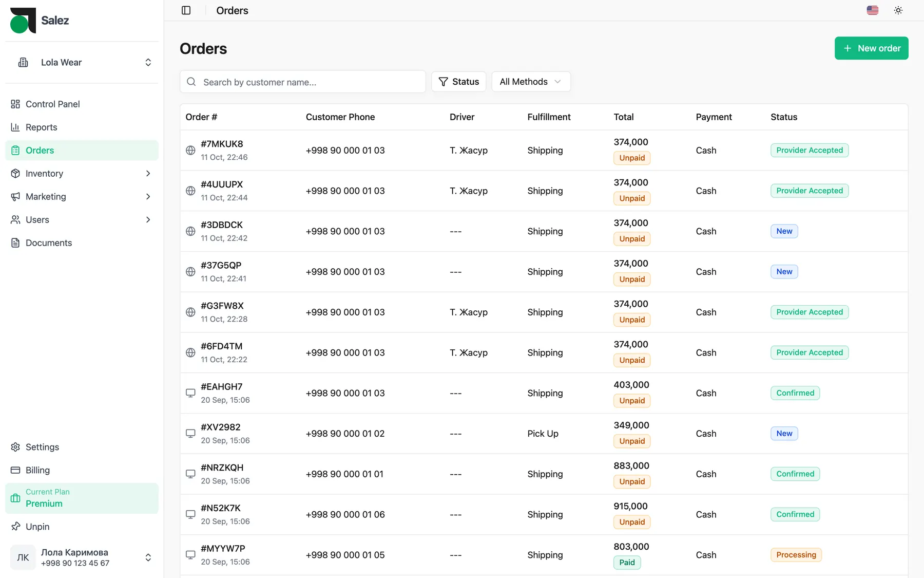The width and height of the screenshot is (924, 578).
Task: Click the Processing status badge of #MYYW7P
Action: coord(796,555)
